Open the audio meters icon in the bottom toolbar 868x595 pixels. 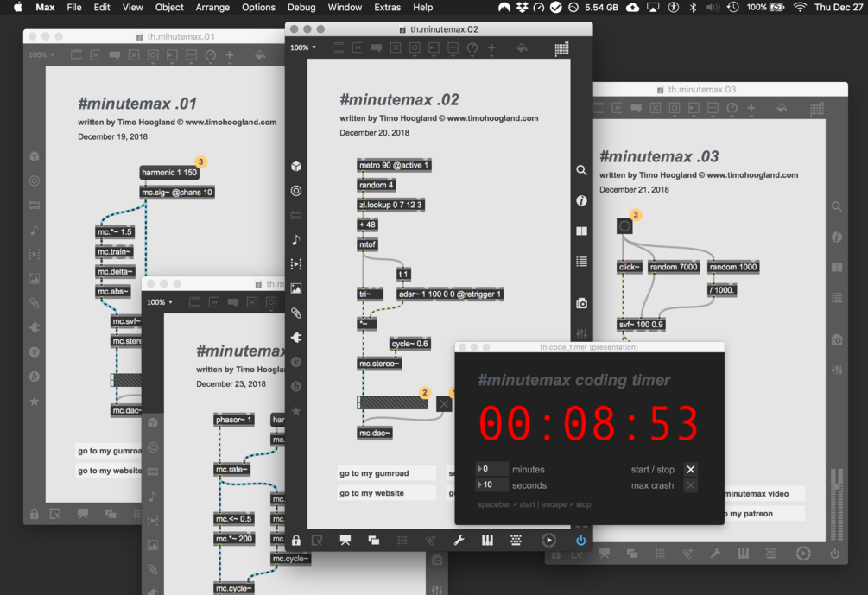click(488, 540)
